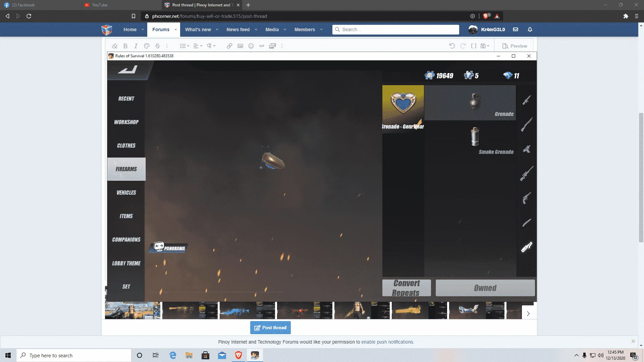Click the redo icon in editor
This screenshot has width=644, height=362.
point(463,46)
